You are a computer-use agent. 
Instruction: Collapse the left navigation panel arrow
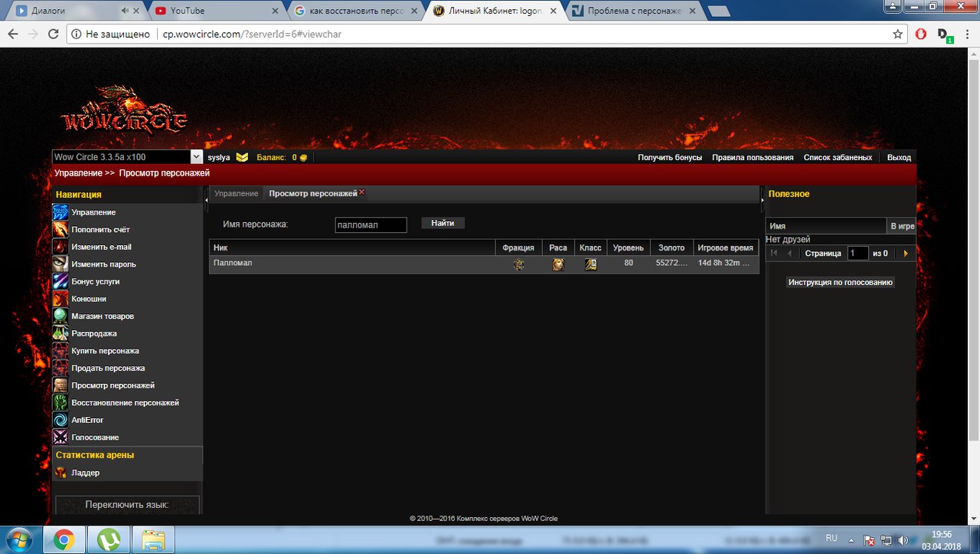click(206, 200)
